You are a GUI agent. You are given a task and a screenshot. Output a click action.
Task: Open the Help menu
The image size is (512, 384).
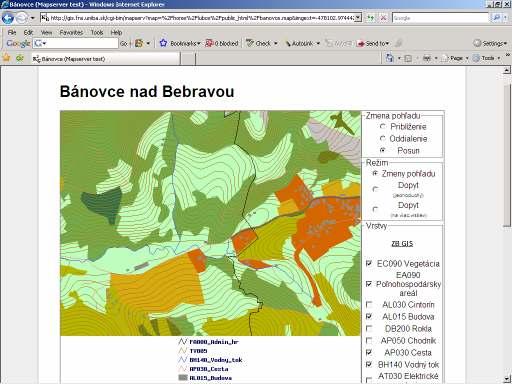tap(116, 32)
